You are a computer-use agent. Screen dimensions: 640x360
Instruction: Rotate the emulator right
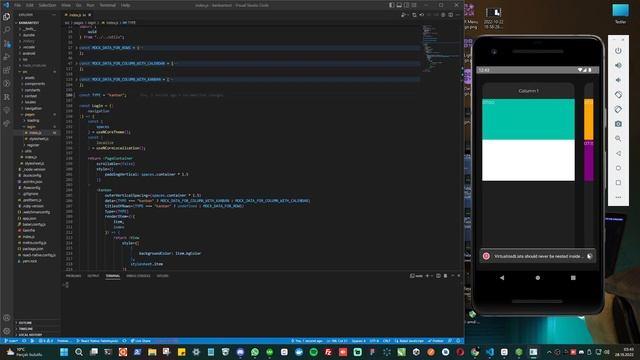tap(618, 109)
